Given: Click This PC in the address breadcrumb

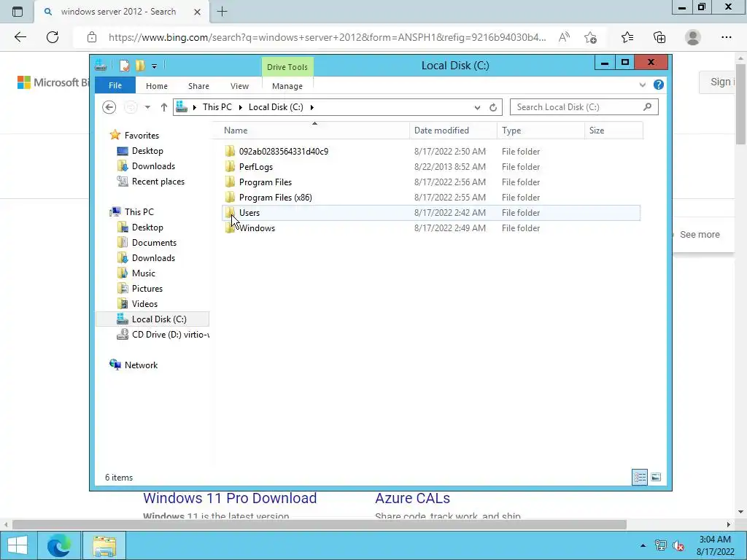Looking at the screenshot, I should [x=217, y=107].
